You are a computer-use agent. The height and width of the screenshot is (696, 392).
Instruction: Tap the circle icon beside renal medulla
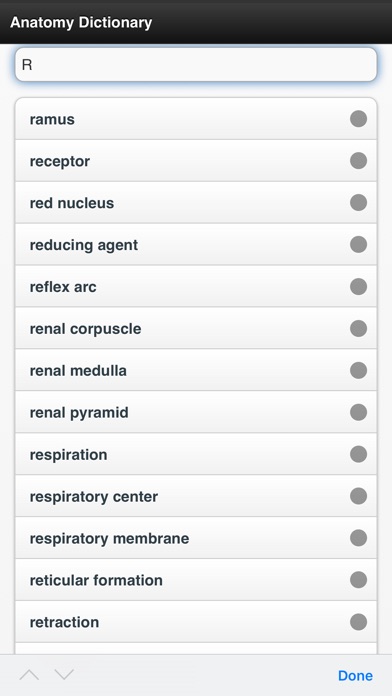[358, 370]
